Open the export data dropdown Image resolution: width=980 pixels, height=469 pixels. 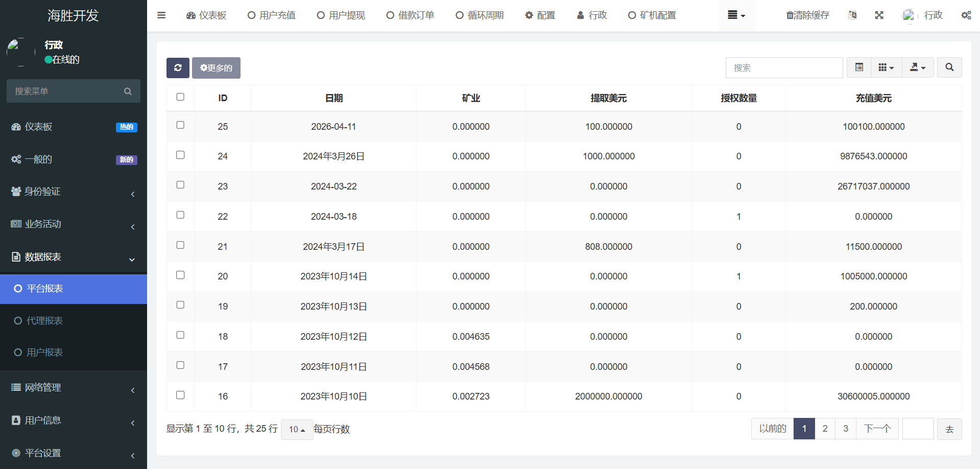918,67
